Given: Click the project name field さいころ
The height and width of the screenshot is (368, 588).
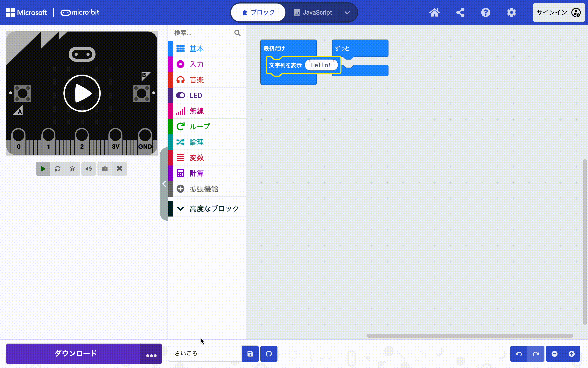Looking at the screenshot, I should click(205, 354).
